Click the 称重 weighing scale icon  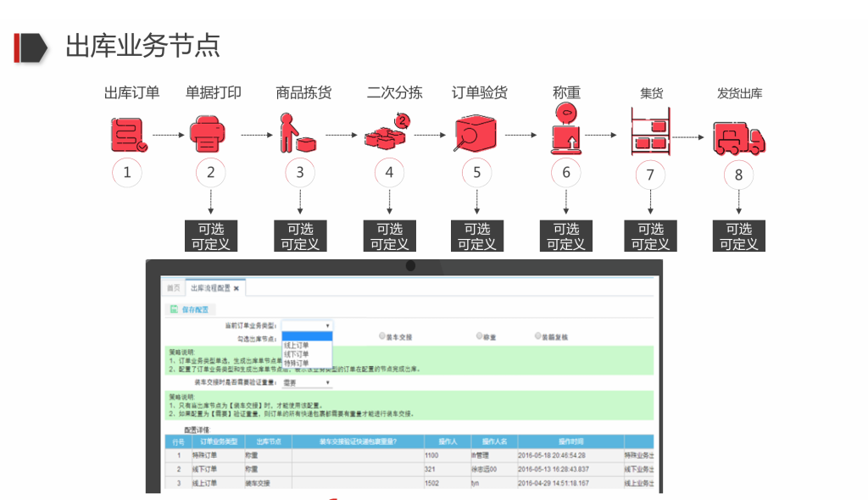pyautogui.click(x=565, y=134)
